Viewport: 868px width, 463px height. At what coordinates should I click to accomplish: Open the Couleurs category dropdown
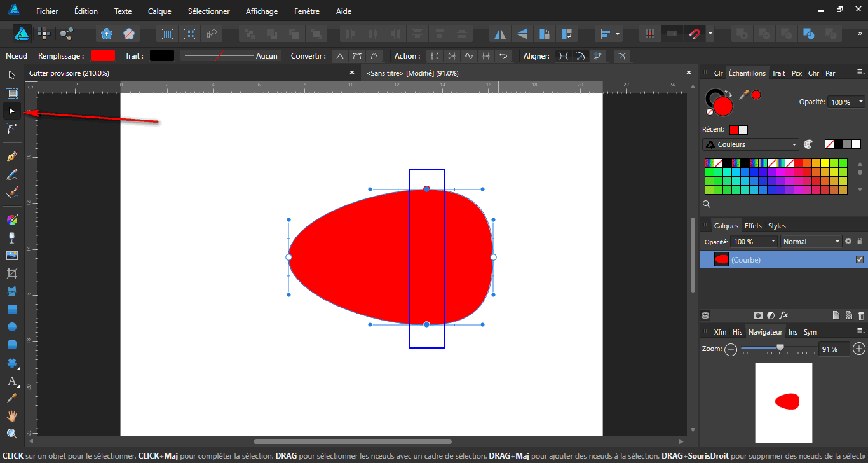[x=750, y=144]
